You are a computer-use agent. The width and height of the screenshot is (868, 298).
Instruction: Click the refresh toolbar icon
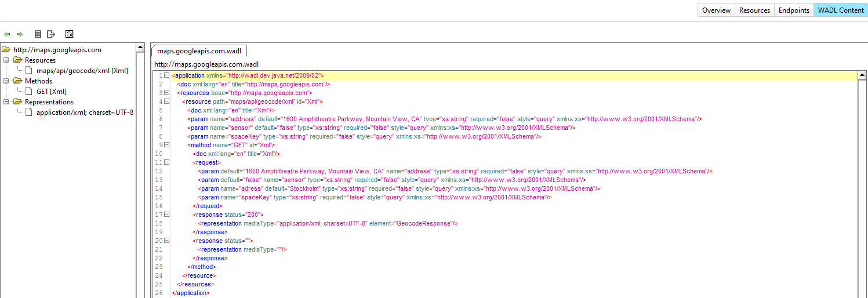[69, 34]
